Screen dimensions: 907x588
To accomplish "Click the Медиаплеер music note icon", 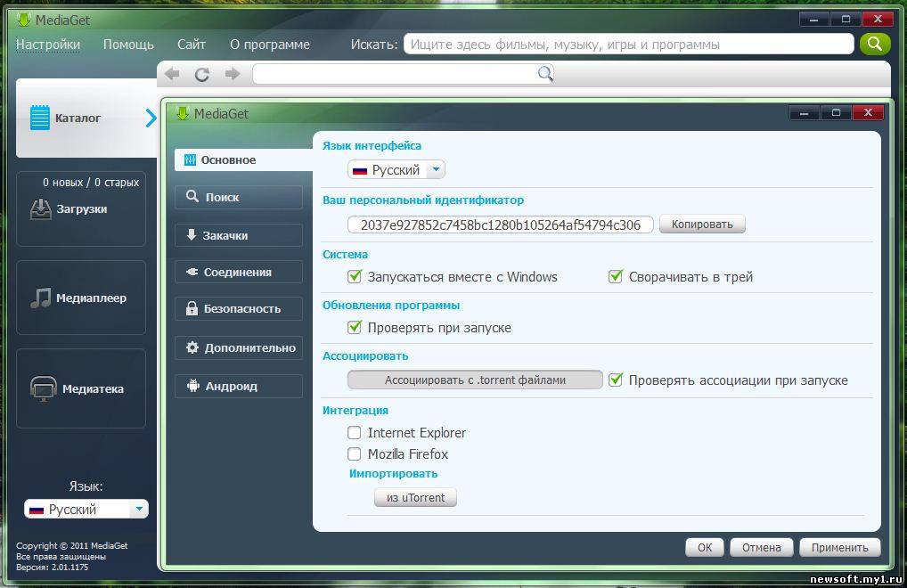I will (x=40, y=298).
